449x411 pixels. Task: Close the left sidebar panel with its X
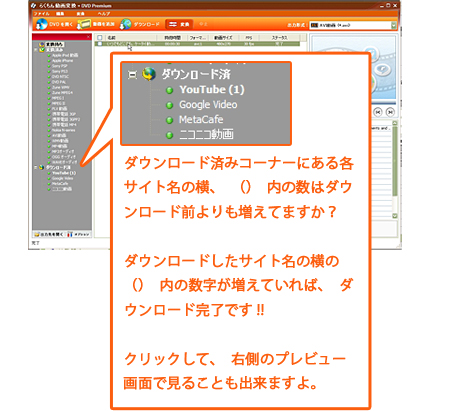(88, 37)
